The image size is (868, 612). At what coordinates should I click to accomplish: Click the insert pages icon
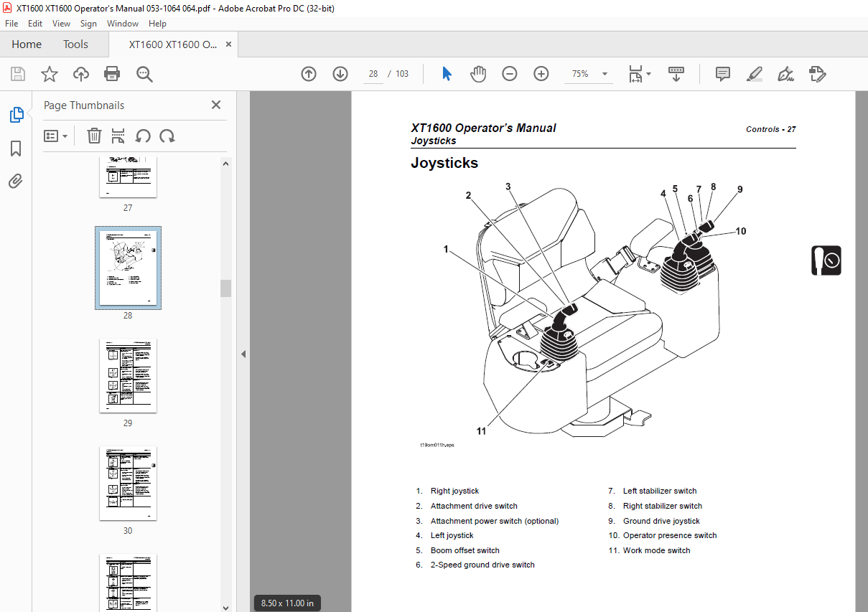click(x=118, y=136)
